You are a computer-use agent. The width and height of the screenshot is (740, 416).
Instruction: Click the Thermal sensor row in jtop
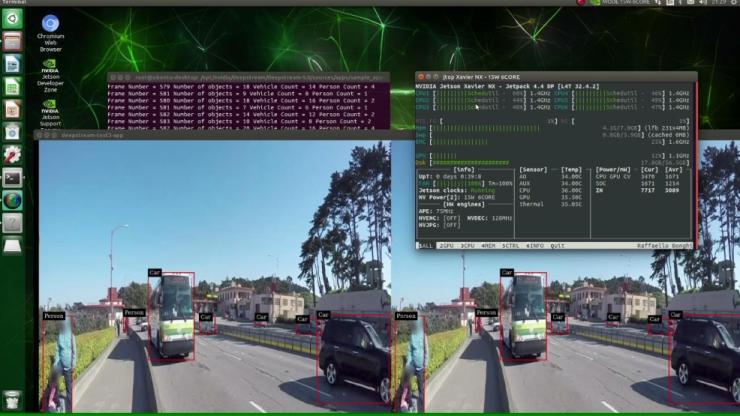coord(550,204)
